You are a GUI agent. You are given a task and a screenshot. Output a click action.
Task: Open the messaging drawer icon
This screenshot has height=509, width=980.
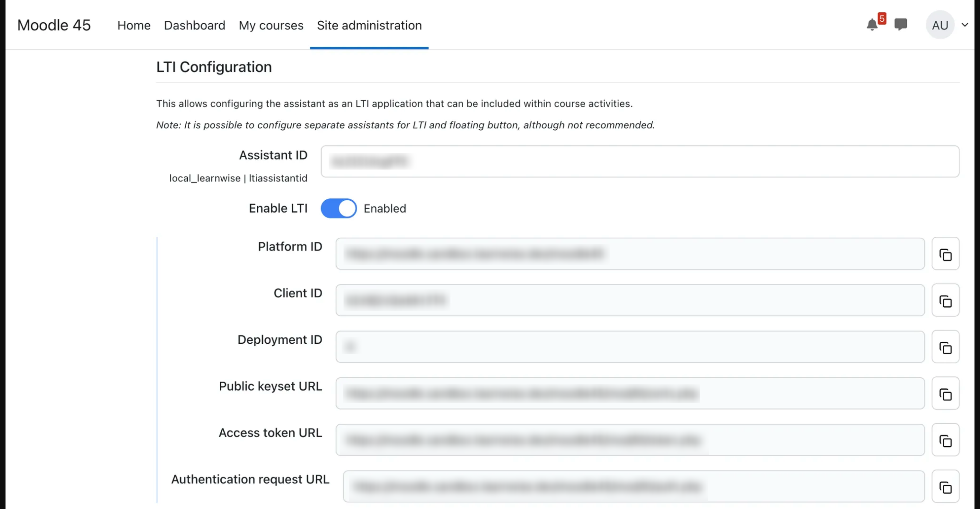pos(901,25)
